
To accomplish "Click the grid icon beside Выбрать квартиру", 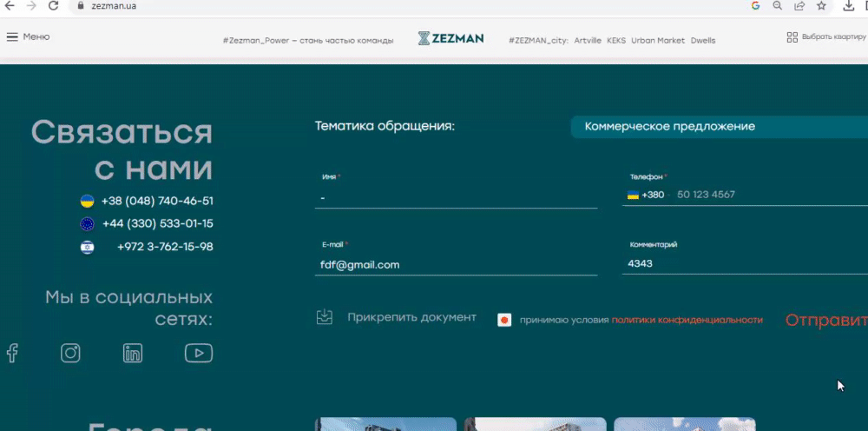I will [x=792, y=37].
